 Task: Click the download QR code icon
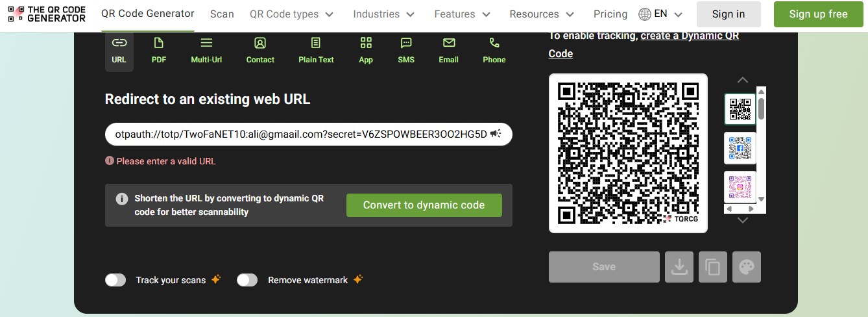tap(679, 267)
